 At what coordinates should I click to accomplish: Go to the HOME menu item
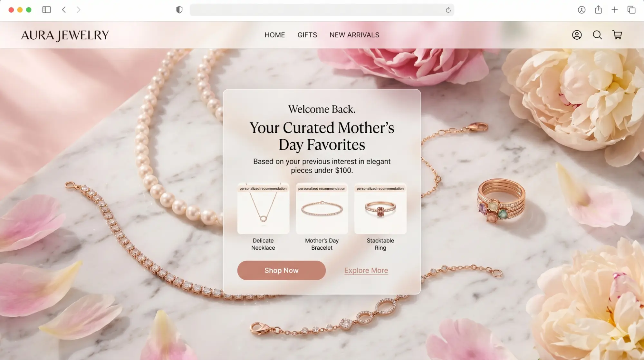(275, 35)
